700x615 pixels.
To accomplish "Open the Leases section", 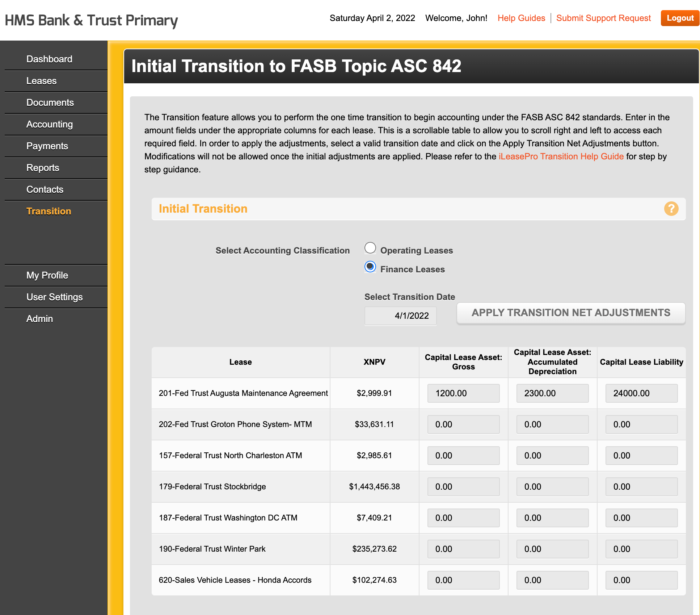I will pos(41,80).
